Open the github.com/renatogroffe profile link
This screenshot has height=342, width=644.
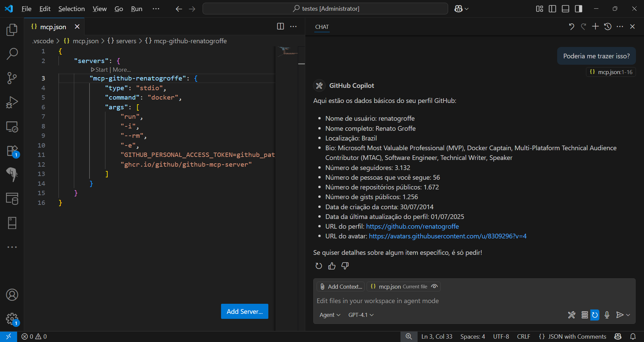tap(412, 226)
